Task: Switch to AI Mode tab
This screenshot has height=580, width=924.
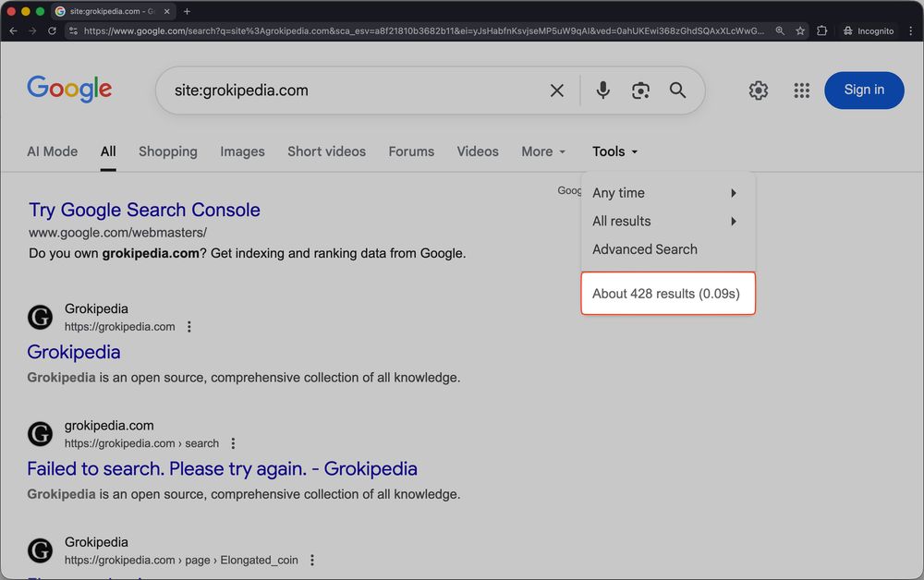Action: coord(53,151)
